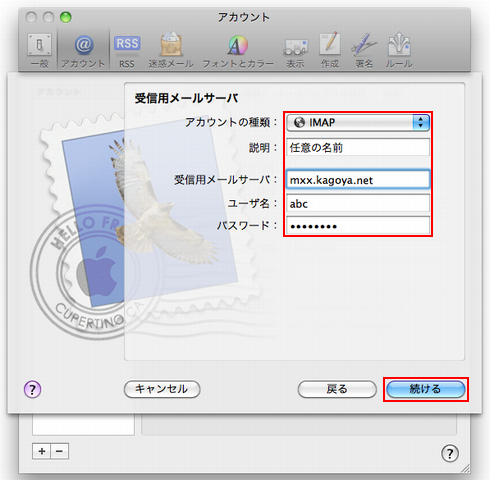Click the キャンセル button
Viewport: 490px width, 480px height.
click(162, 389)
